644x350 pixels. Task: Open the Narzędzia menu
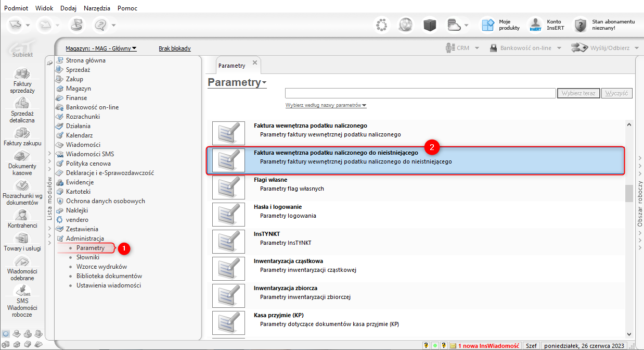pos(98,8)
